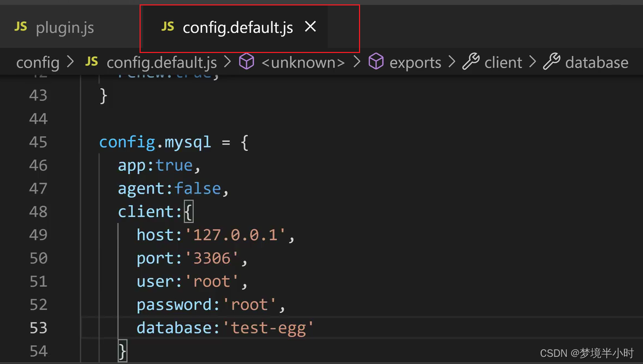Click the JS icon on config.default.js tab

pyautogui.click(x=167, y=26)
